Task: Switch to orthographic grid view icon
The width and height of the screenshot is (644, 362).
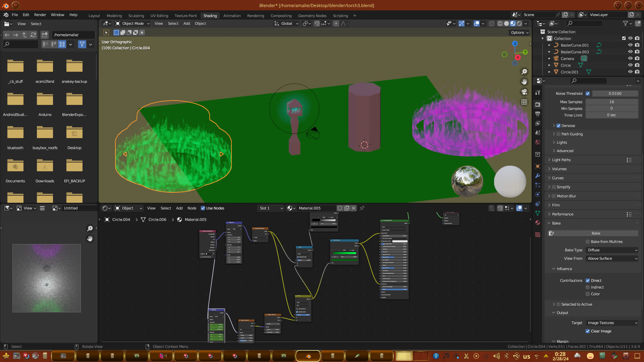Action: (x=524, y=102)
